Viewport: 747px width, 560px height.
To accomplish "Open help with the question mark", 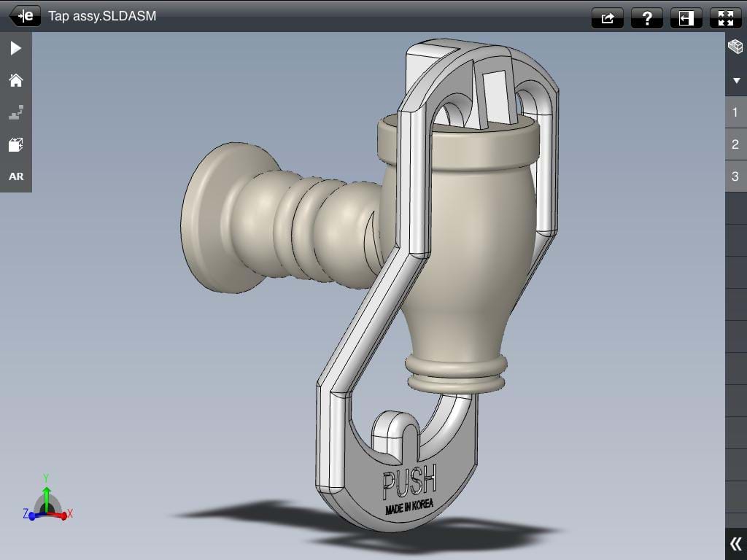I will (x=646, y=18).
